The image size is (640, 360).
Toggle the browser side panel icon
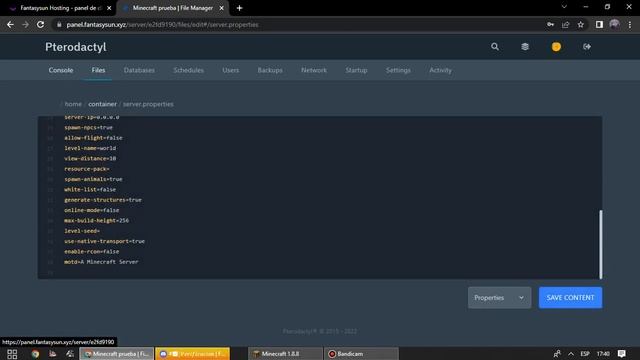click(599, 24)
